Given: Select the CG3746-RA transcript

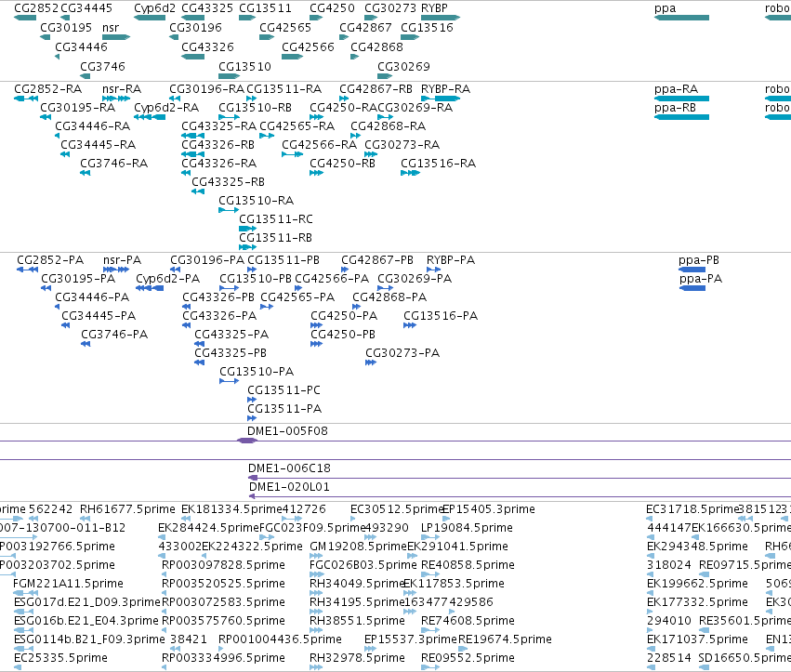Looking at the screenshot, I should (86, 173).
